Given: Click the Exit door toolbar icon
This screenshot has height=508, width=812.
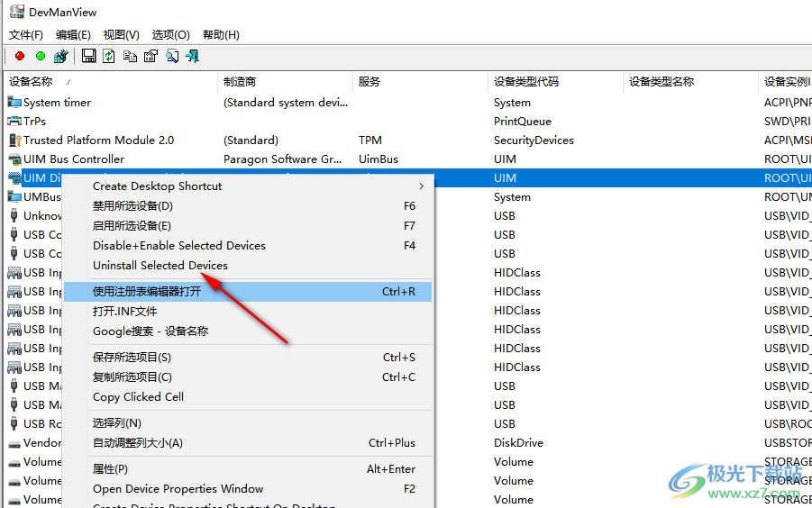Looking at the screenshot, I should [193, 56].
